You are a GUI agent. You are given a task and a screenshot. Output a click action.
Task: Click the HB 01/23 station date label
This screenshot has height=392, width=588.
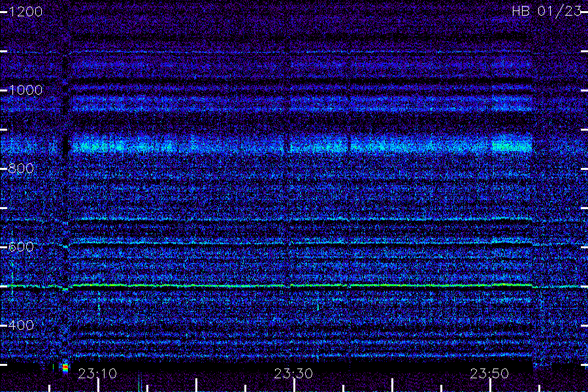[x=547, y=11]
